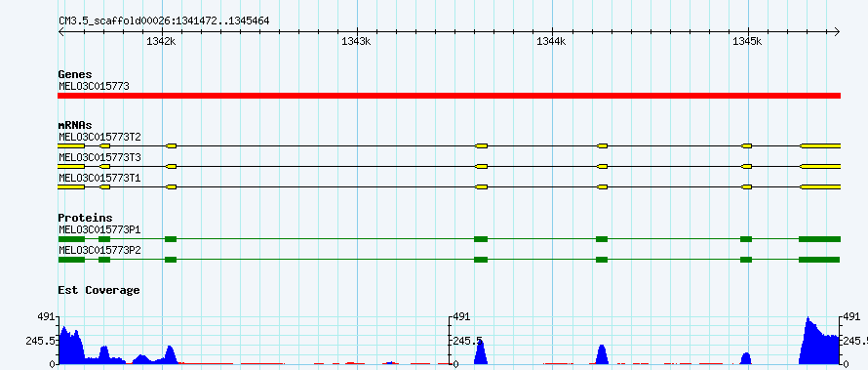Select the MELO3C015773T3 mRNA label
868x370 pixels.
[x=99, y=158]
